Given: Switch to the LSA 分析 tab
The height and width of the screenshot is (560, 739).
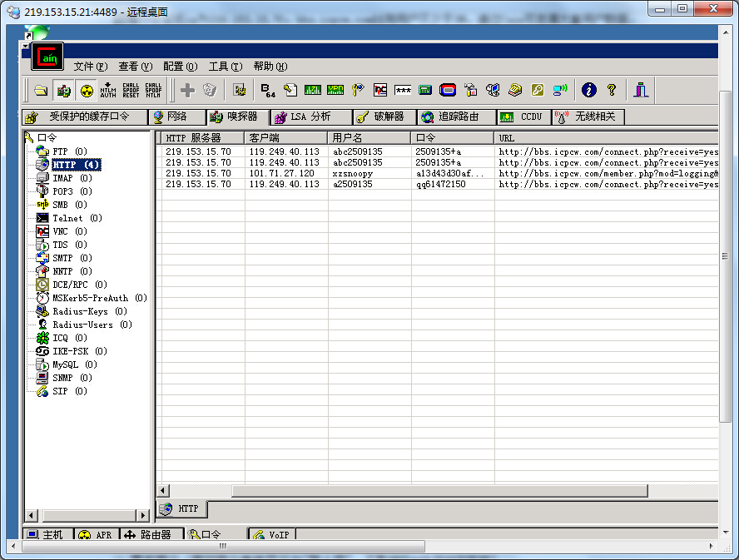Looking at the screenshot, I should coord(311,116).
